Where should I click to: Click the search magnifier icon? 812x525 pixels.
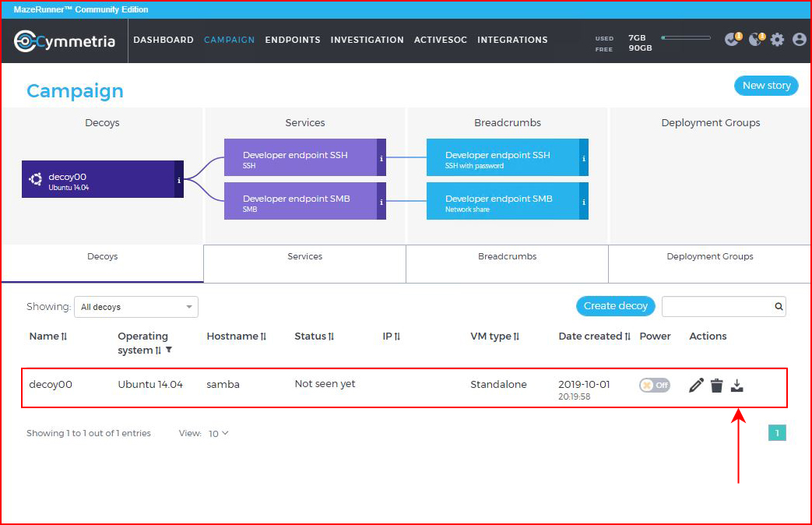coord(779,306)
